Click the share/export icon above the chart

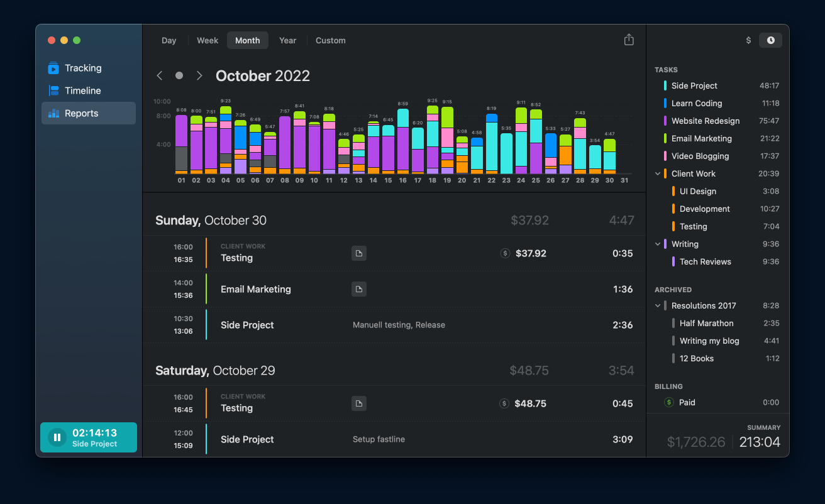[629, 39]
